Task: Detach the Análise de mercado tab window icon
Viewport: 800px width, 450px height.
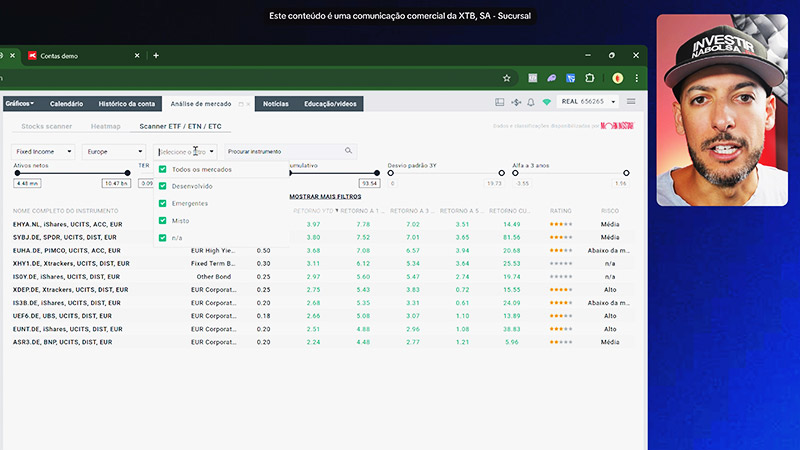Action: 241,104
